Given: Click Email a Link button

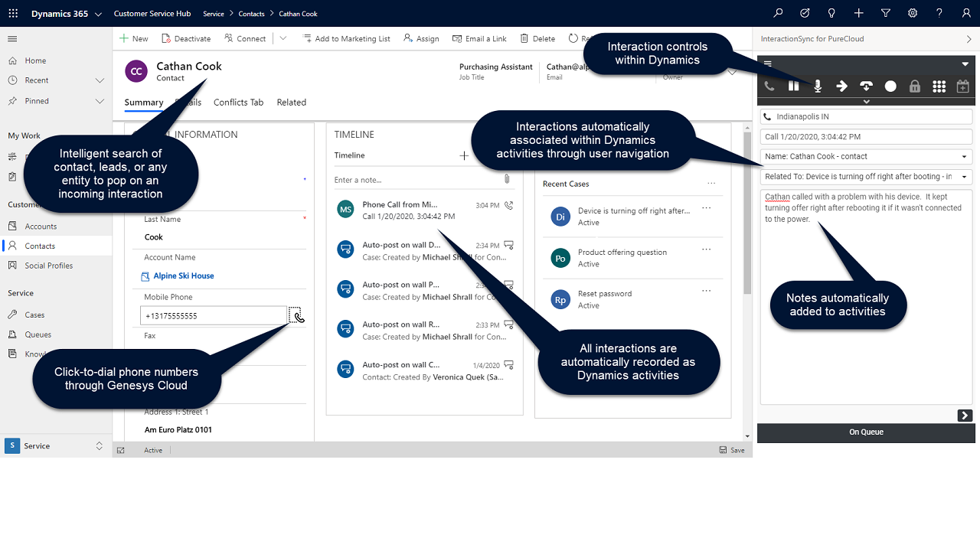Looking at the screenshot, I should click(479, 38).
